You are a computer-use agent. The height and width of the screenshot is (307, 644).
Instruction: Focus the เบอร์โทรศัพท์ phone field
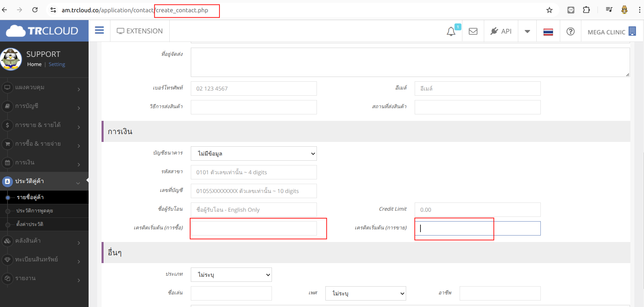[254, 88]
